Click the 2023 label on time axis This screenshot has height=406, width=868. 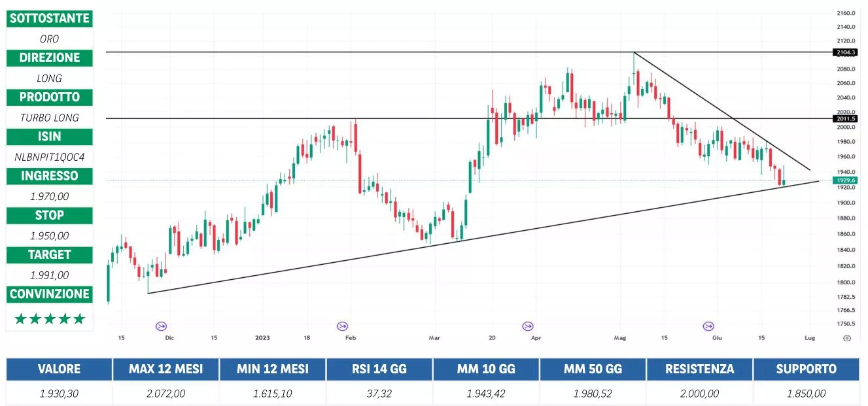coord(262,338)
